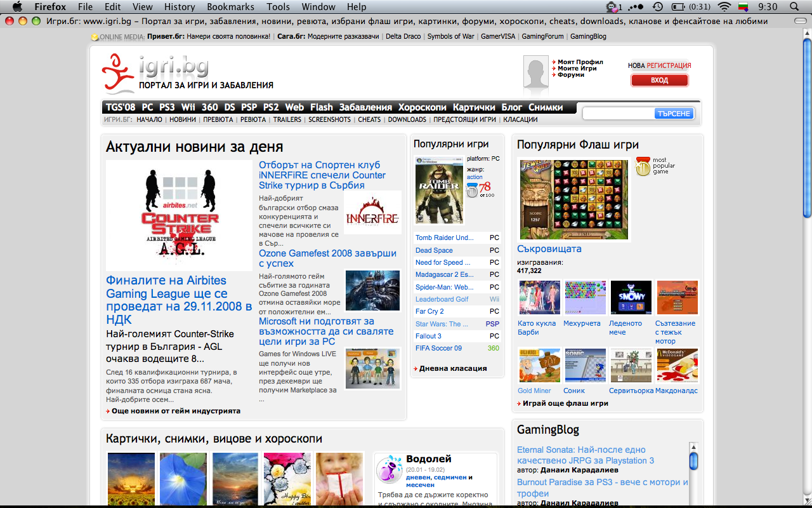Open the FIFA Soccer 09 game link
This screenshot has width=812, height=508.
tap(438, 348)
